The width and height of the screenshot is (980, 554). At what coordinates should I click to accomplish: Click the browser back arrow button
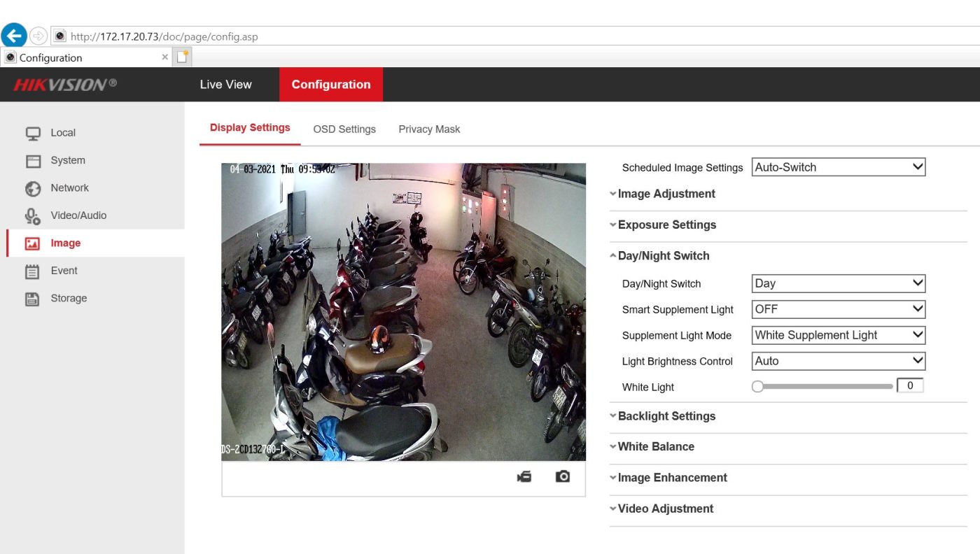click(14, 36)
